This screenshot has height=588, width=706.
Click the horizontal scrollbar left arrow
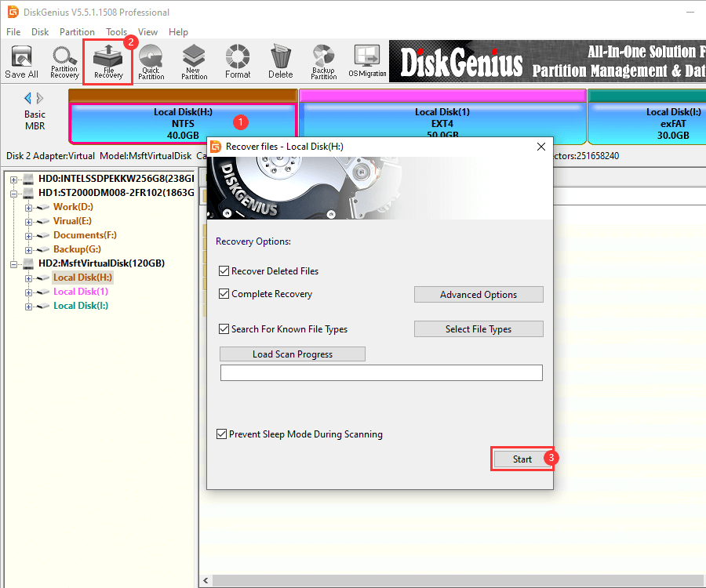tap(206, 580)
